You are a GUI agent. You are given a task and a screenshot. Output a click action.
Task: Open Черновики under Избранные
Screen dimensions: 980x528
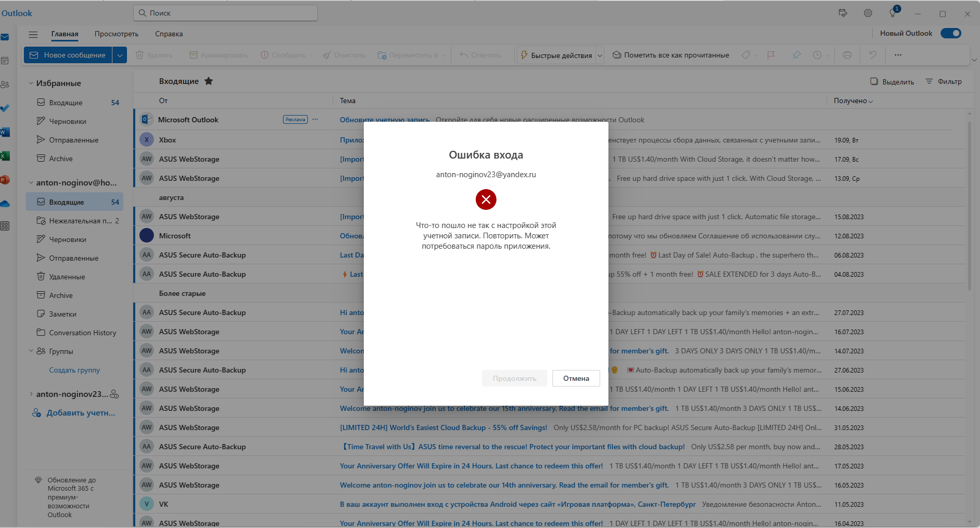[x=75, y=121]
